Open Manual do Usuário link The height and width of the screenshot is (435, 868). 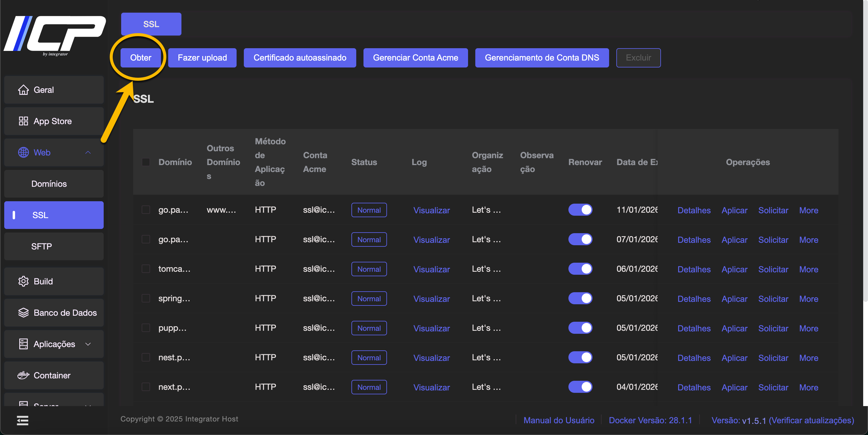[x=559, y=420]
